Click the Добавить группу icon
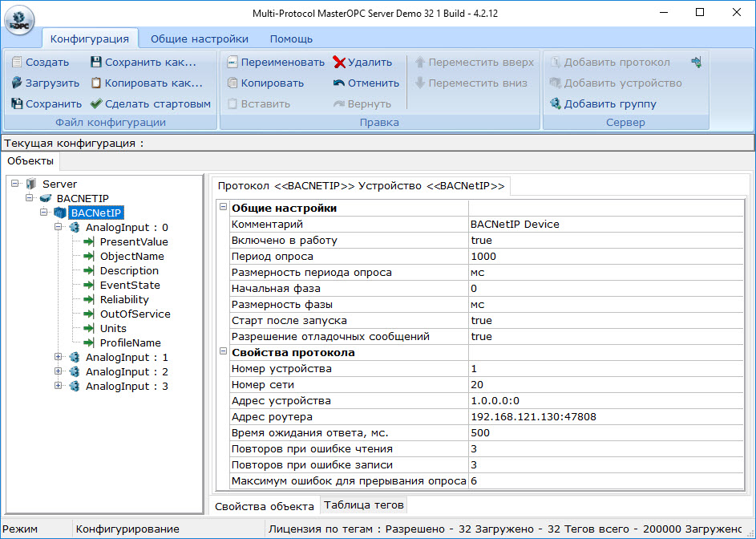This screenshot has height=539, width=756. (556, 103)
